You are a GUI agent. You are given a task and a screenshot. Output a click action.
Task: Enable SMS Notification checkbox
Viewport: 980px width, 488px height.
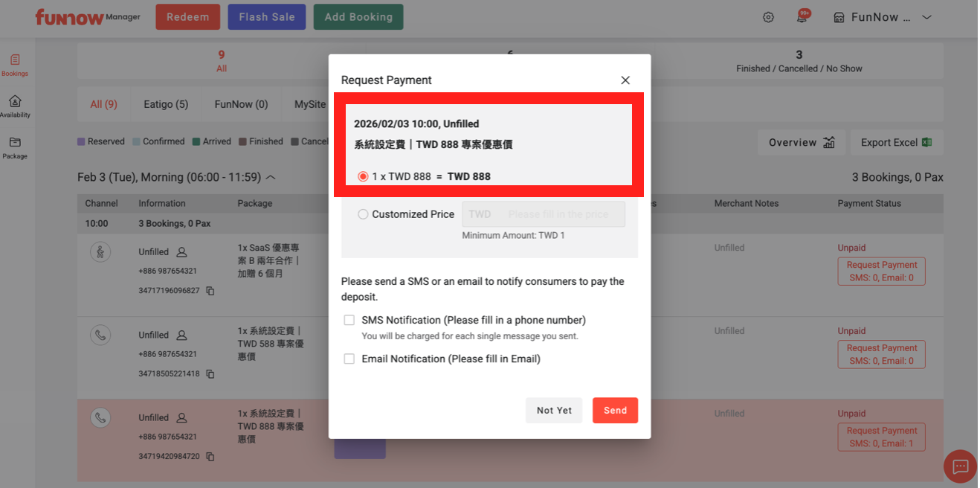pyautogui.click(x=349, y=321)
